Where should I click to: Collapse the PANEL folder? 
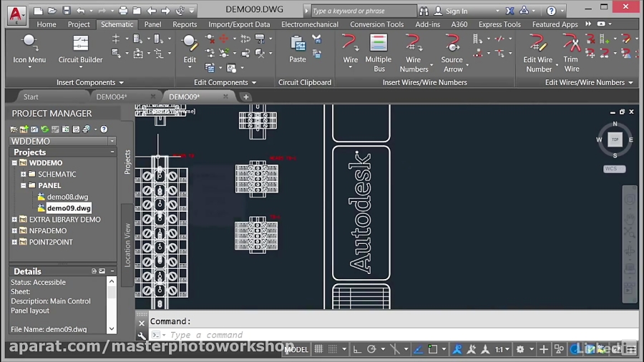tap(24, 185)
